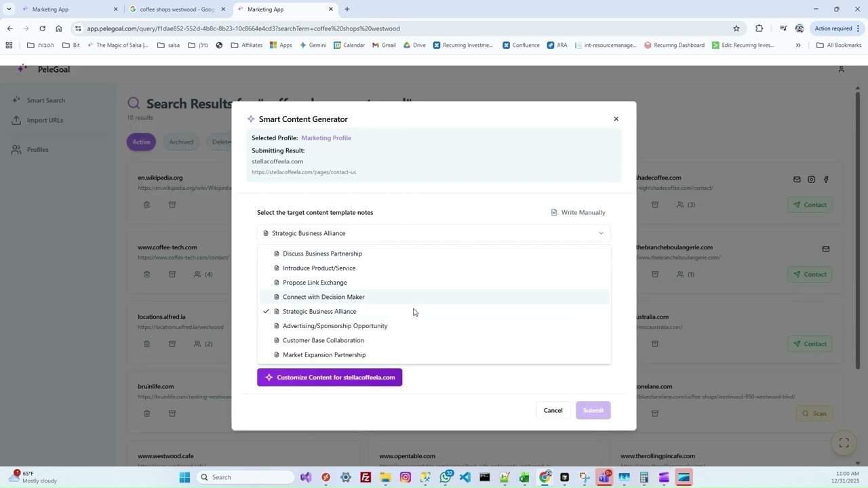This screenshot has width=868, height=488.
Task: Click Facebook icon on nightshadecoffee.com card
Action: pyautogui.click(x=826, y=180)
